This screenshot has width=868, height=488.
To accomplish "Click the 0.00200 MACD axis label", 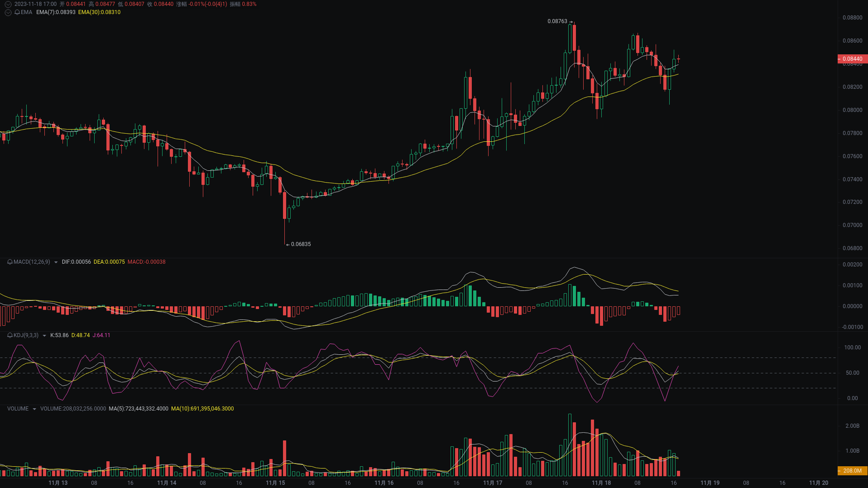I will coord(852,265).
